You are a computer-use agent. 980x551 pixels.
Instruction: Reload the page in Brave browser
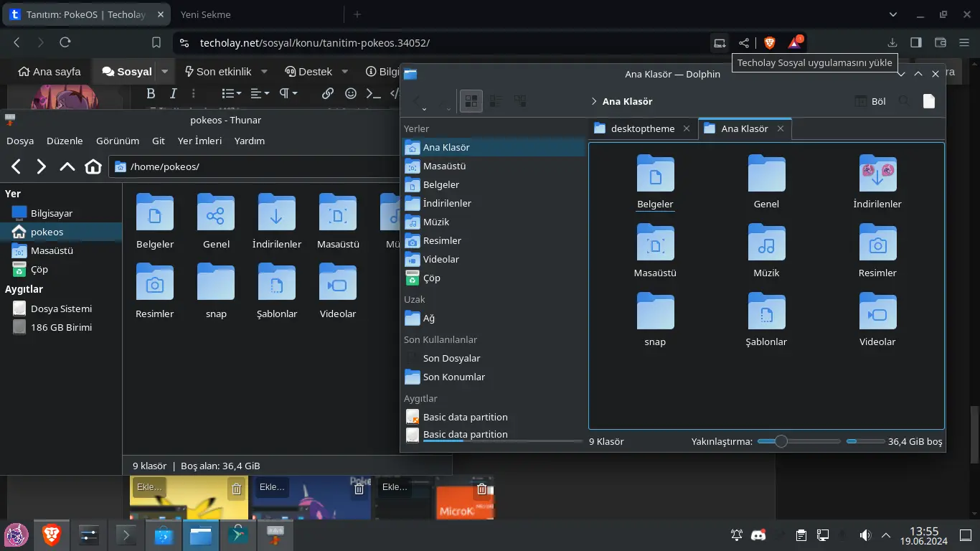pos(65,42)
